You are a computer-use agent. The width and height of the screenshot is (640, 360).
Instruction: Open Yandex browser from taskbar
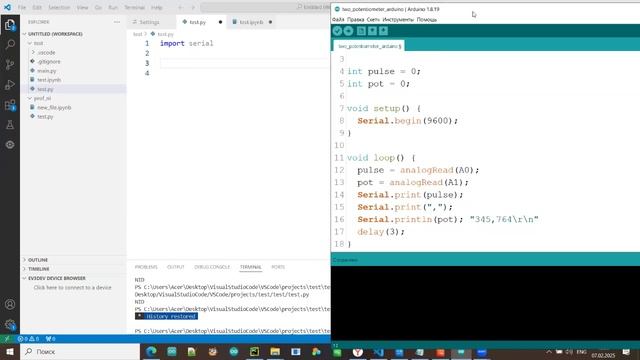pos(358,352)
